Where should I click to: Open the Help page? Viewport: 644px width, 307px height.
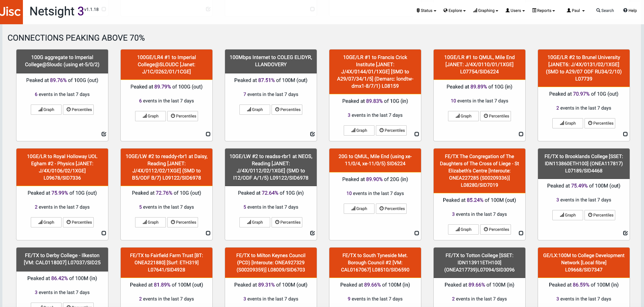630,11
